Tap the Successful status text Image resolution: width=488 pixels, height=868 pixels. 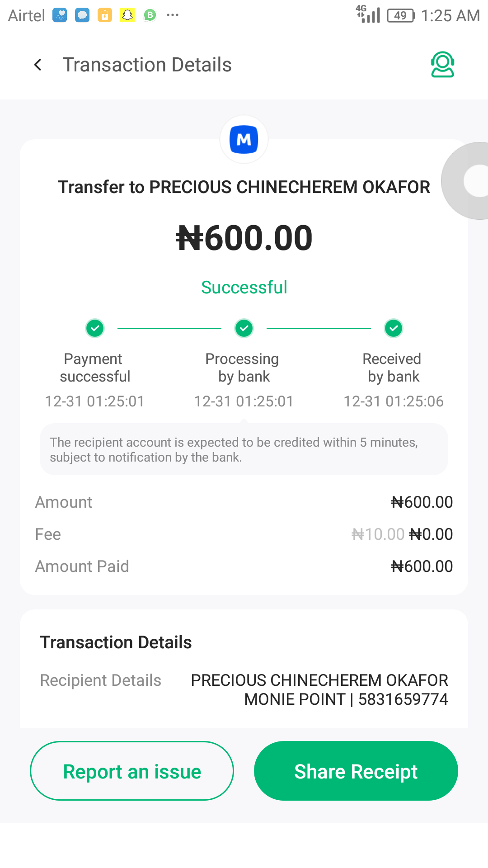pos(244,288)
